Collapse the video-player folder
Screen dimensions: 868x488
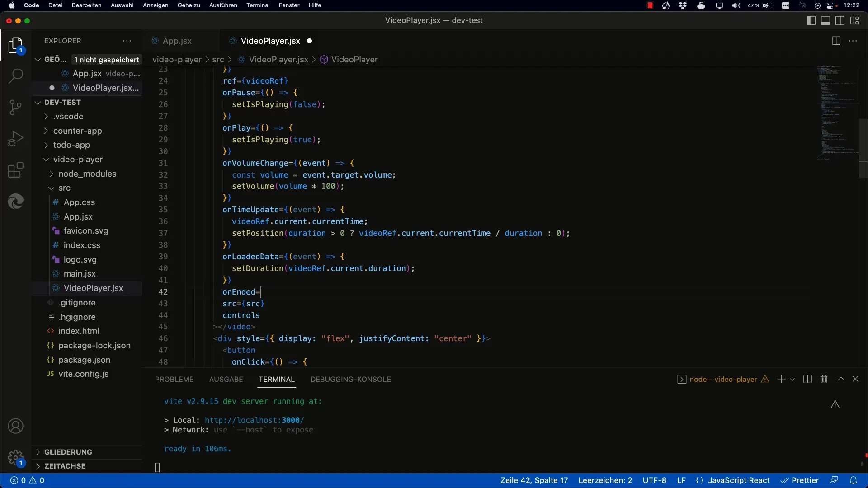click(78, 159)
